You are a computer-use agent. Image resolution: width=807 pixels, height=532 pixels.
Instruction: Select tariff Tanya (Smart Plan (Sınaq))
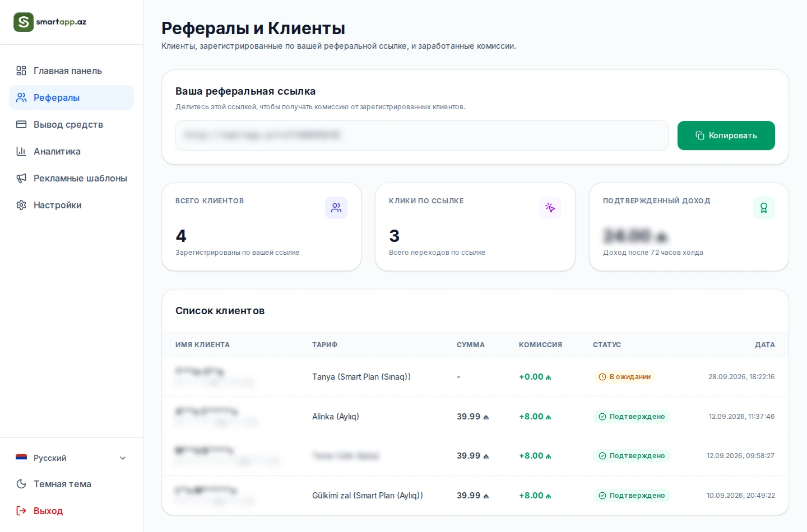point(361,377)
